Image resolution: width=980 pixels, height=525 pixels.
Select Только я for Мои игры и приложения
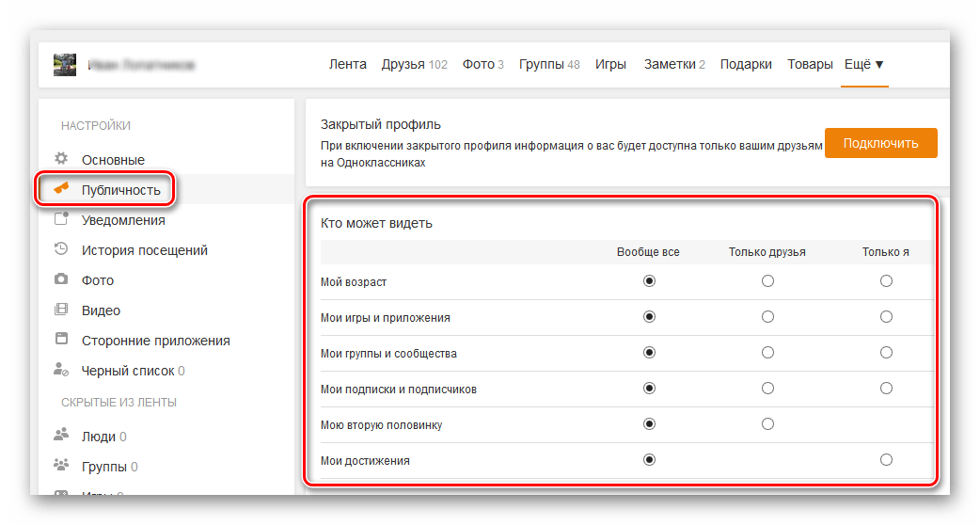[886, 317]
